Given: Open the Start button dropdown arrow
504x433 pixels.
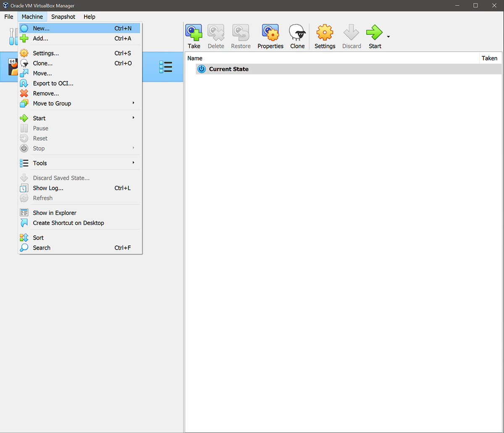Looking at the screenshot, I should (388, 37).
